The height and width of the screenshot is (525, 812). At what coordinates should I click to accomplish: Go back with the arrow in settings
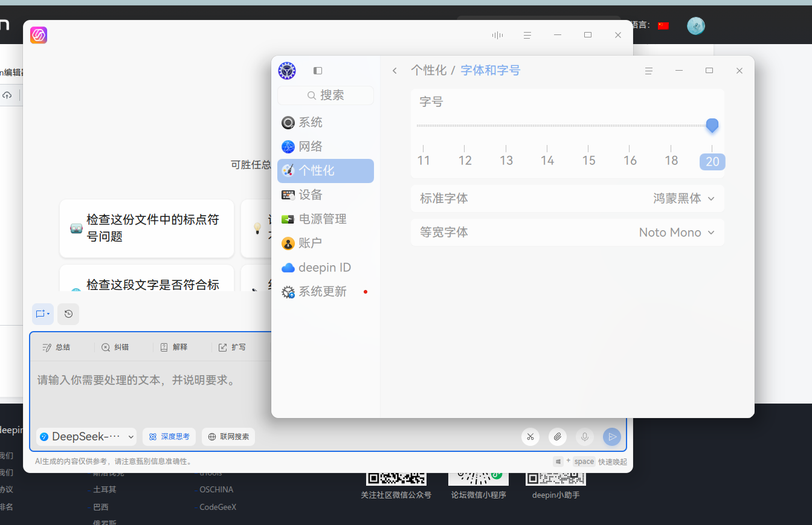click(395, 71)
